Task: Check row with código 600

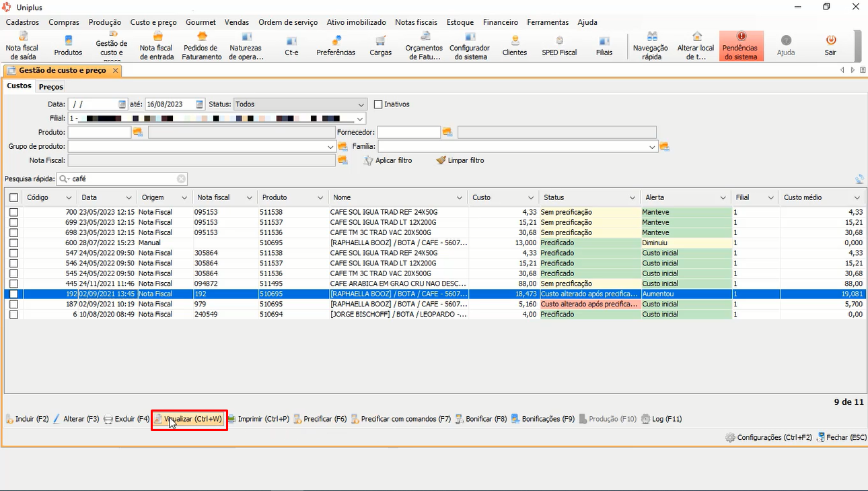Action: coord(13,242)
